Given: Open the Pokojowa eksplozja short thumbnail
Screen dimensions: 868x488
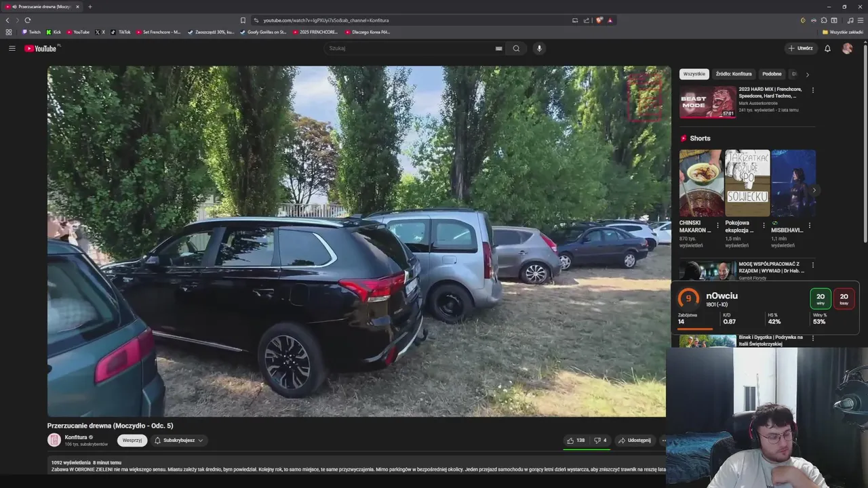Looking at the screenshot, I should [x=747, y=183].
